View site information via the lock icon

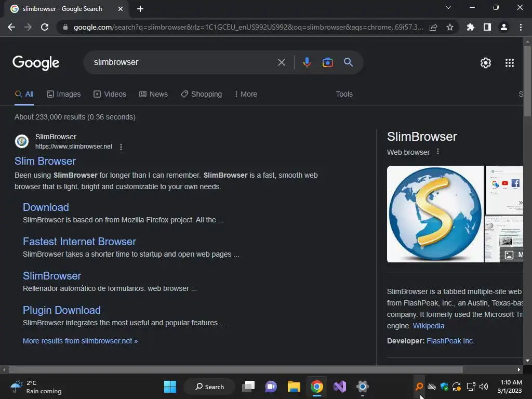click(65, 27)
